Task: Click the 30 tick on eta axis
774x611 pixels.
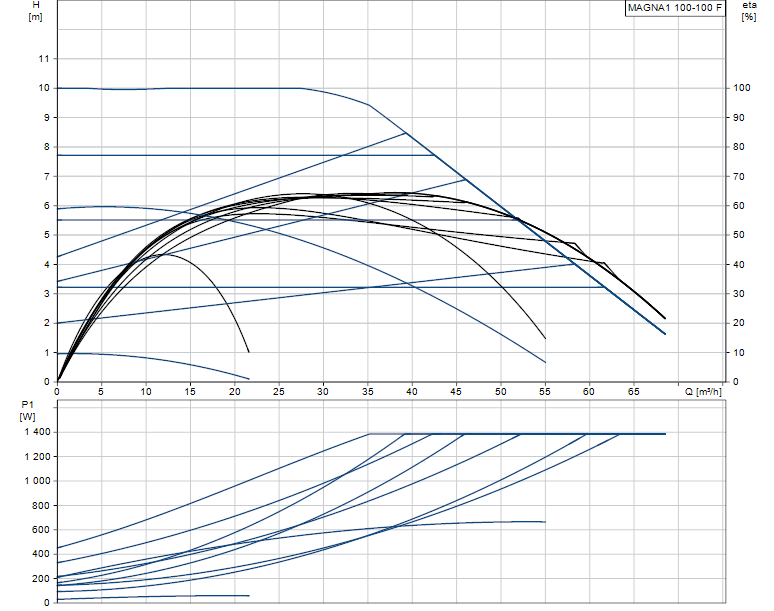Action: [738, 294]
